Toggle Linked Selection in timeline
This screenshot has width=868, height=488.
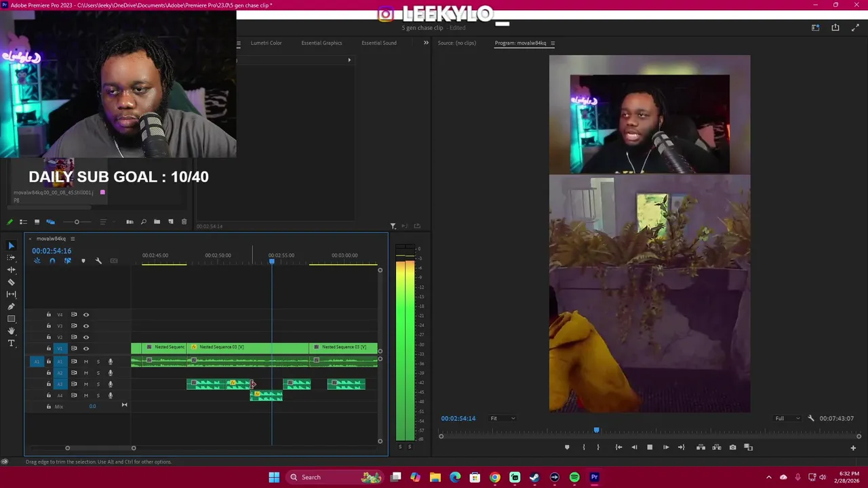67,261
